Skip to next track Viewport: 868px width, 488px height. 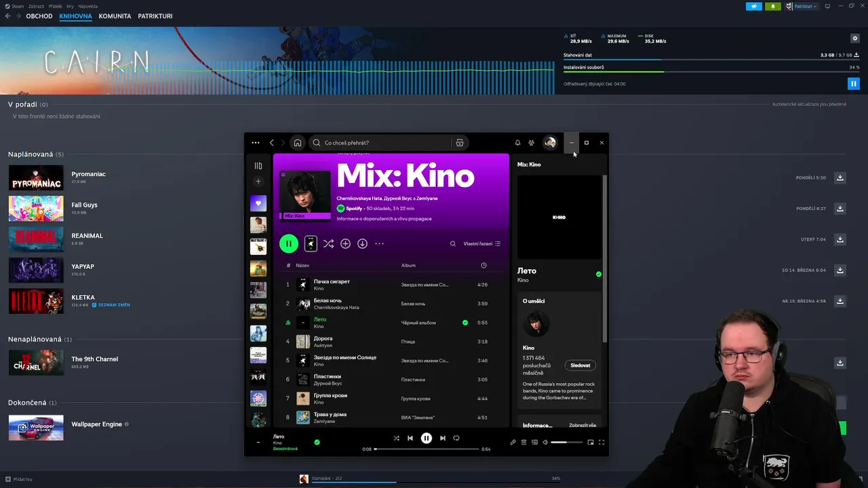pyautogui.click(x=442, y=438)
